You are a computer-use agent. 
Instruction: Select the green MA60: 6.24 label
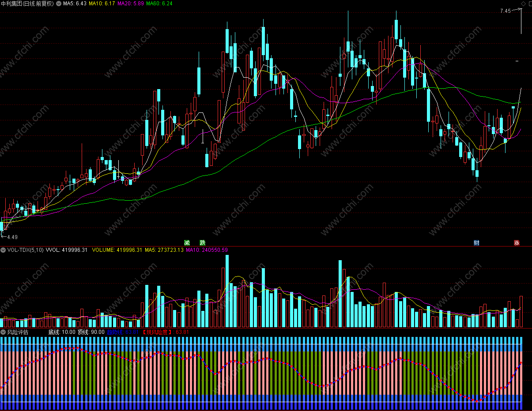coord(159,4)
